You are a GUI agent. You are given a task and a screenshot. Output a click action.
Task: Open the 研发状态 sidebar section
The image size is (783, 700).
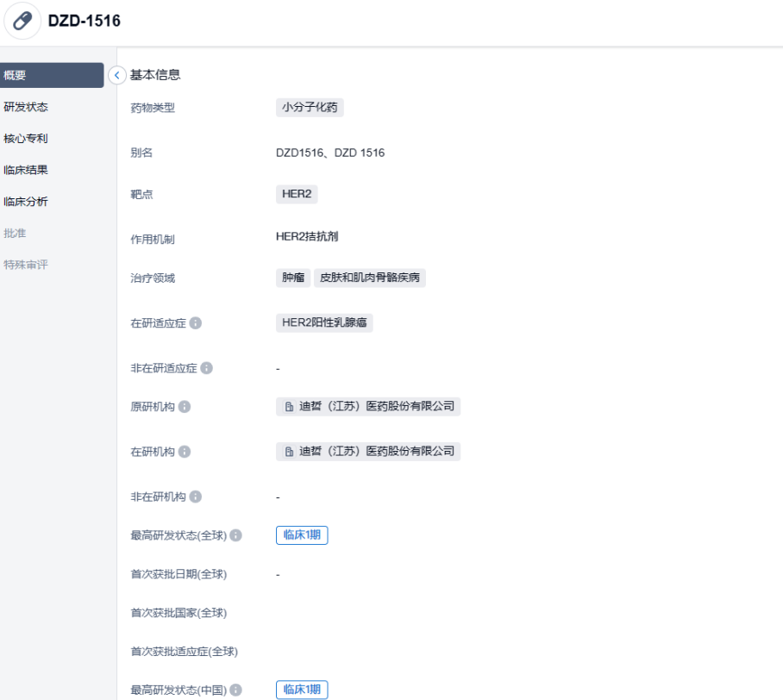(x=26, y=107)
